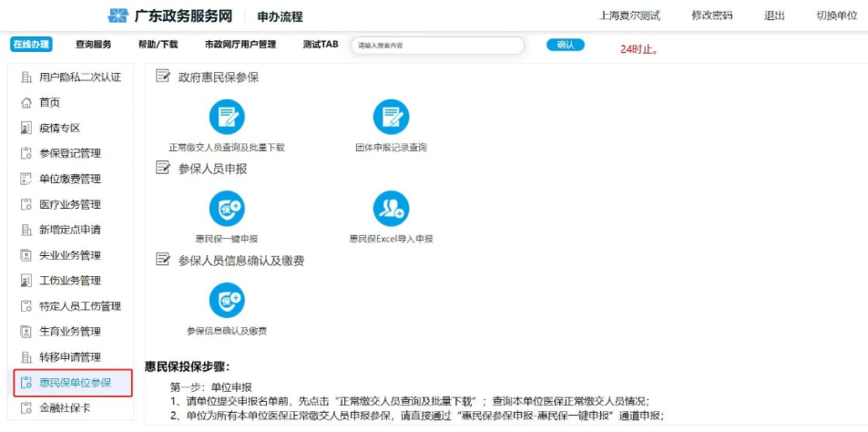Click the 第一步：单位申报 text line
The height and width of the screenshot is (432, 868).
[x=211, y=387]
